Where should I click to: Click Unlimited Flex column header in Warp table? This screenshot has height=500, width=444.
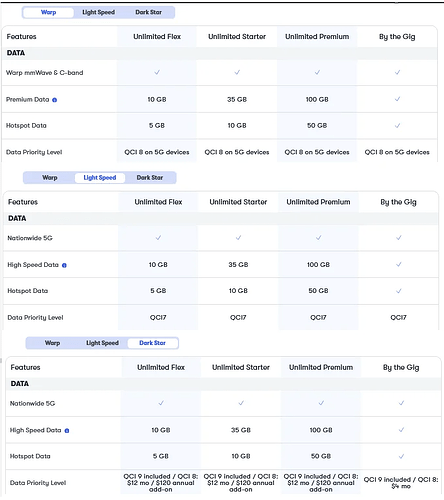tap(157, 37)
